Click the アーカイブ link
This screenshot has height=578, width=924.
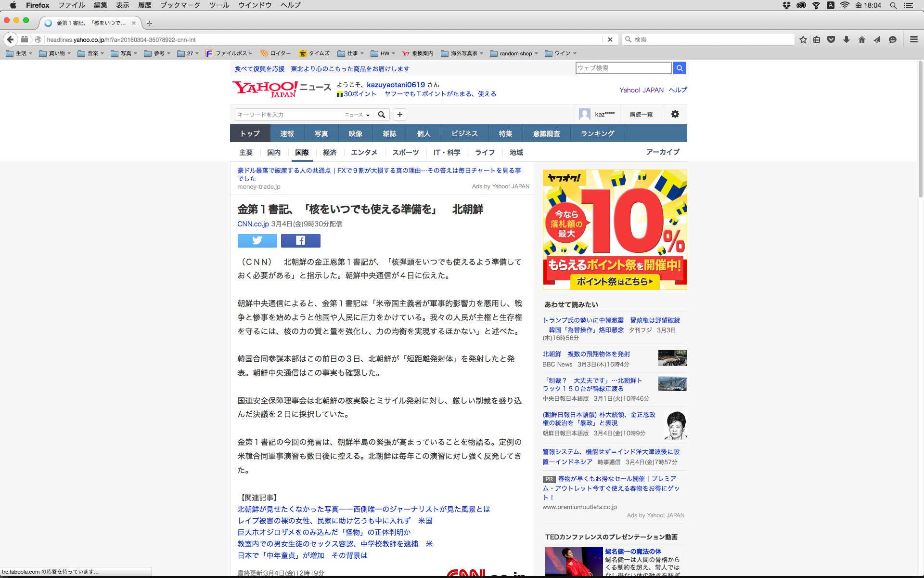tap(662, 152)
